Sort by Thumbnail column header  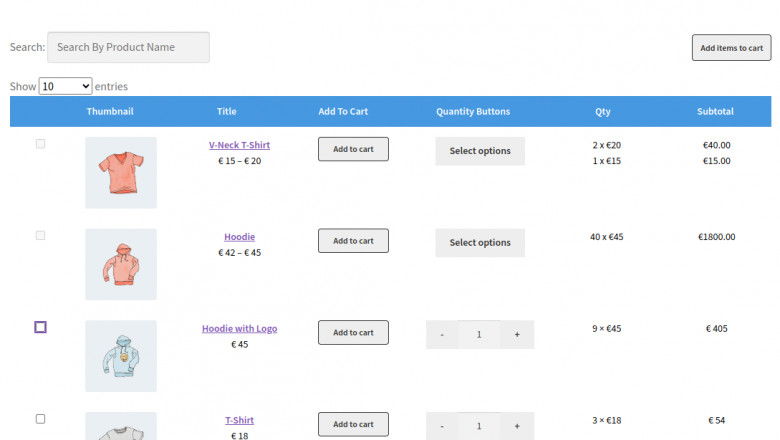(x=110, y=111)
